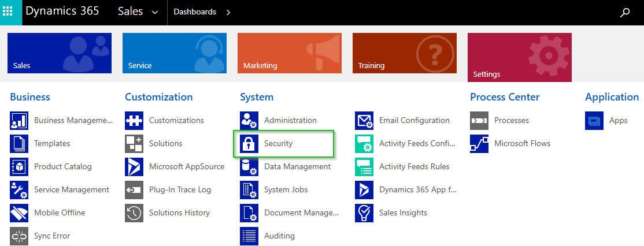This screenshot has height=246, width=644.
Task: Click the Sales Insights lightbulb icon
Action: coord(364,213)
